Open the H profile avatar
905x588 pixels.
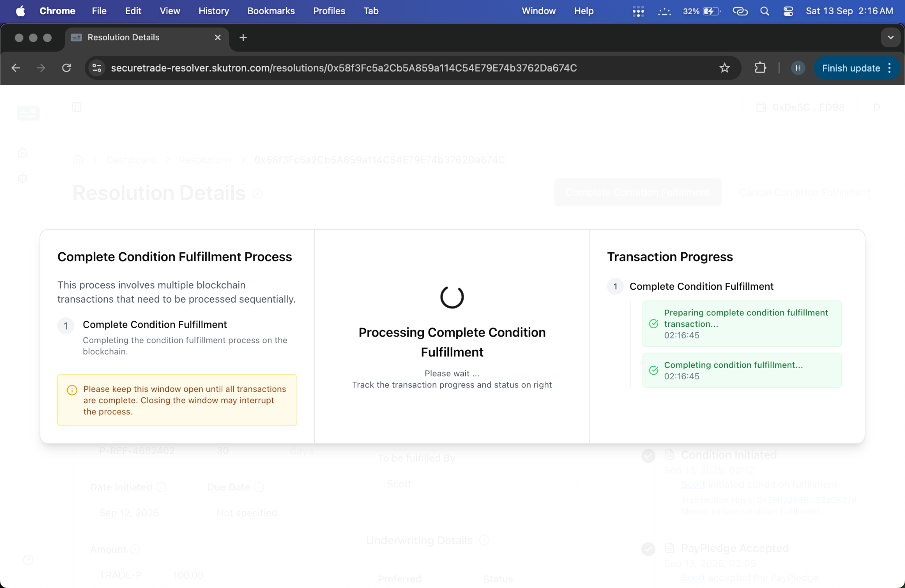(x=798, y=68)
